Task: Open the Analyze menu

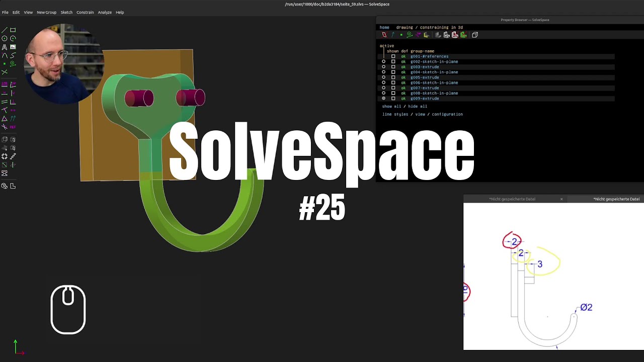Action: click(105, 12)
